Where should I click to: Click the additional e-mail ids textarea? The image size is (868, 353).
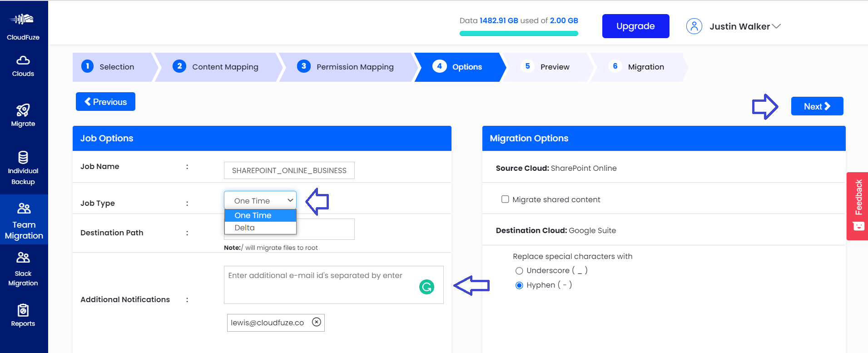coord(333,285)
